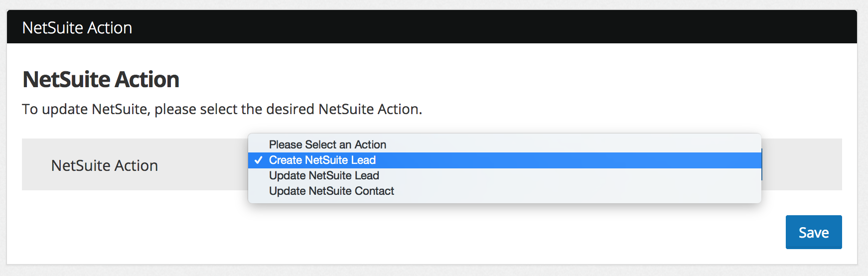The height and width of the screenshot is (276, 868).
Task: Click the bold NetSuite Action heading
Action: coord(101,80)
